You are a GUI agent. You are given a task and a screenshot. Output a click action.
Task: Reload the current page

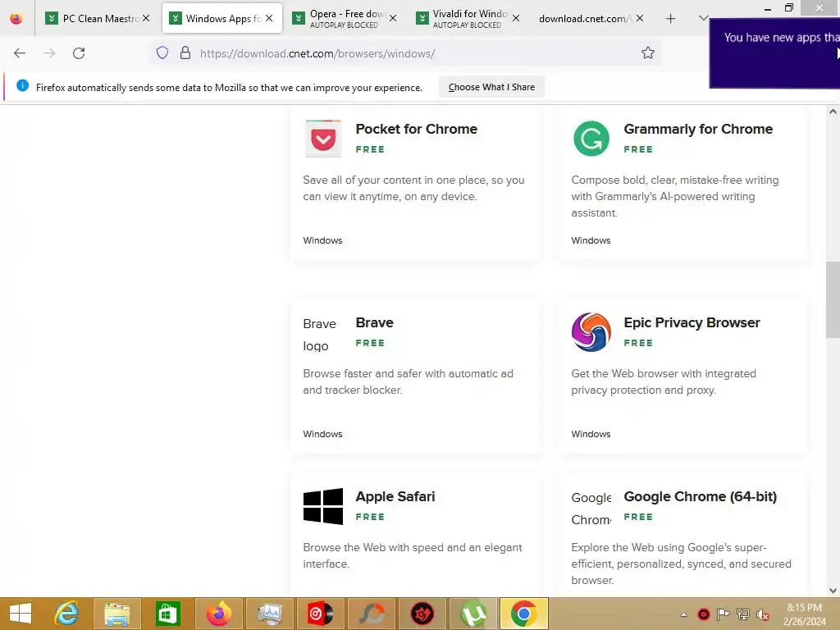(x=79, y=53)
